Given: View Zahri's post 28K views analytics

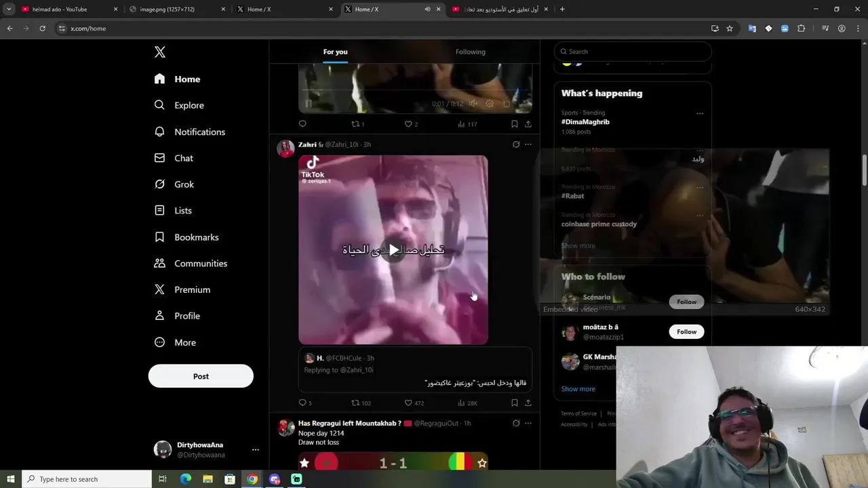Looking at the screenshot, I should coord(467,403).
